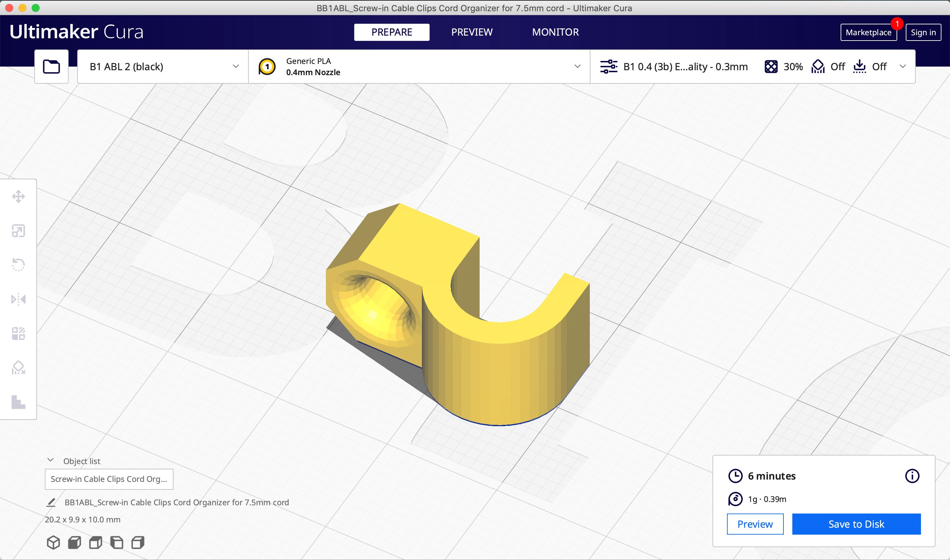Click the print info circle icon
The width and height of the screenshot is (950, 560).
click(x=912, y=476)
